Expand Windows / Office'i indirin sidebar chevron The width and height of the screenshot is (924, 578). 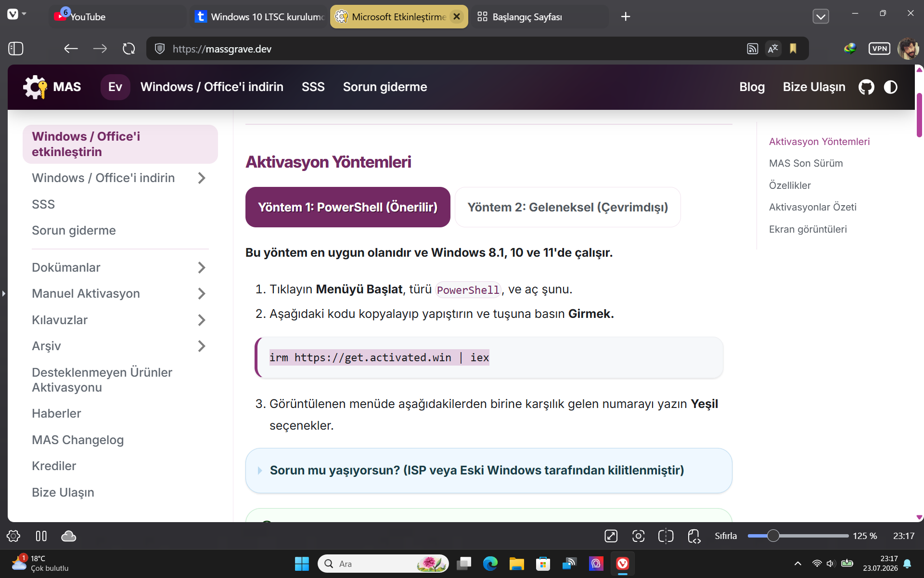click(202, 178)
